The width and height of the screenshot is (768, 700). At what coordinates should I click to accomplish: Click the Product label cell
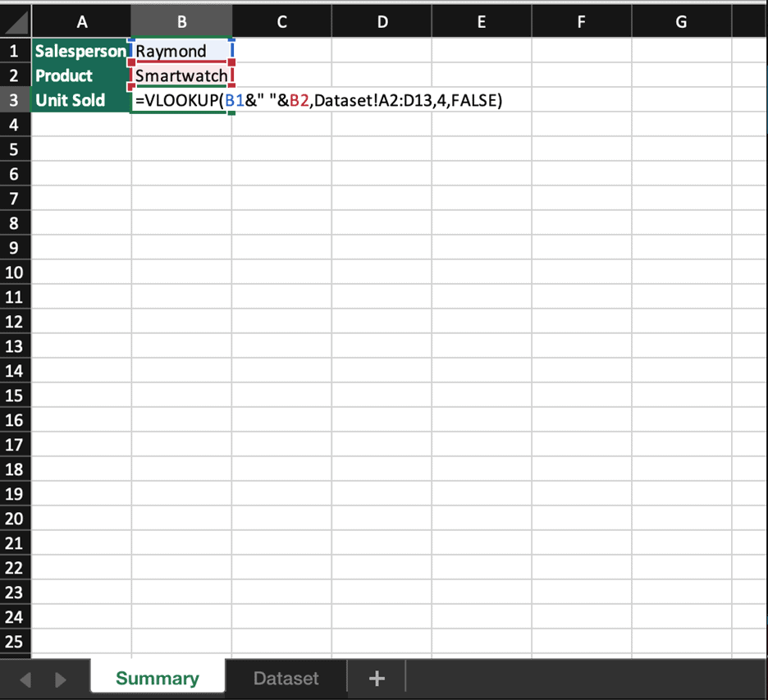tap(80, 75)
